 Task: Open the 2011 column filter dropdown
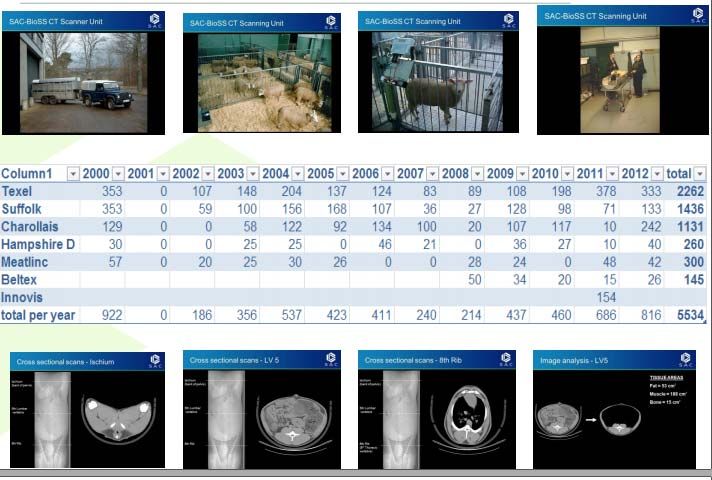pos(613,173)
